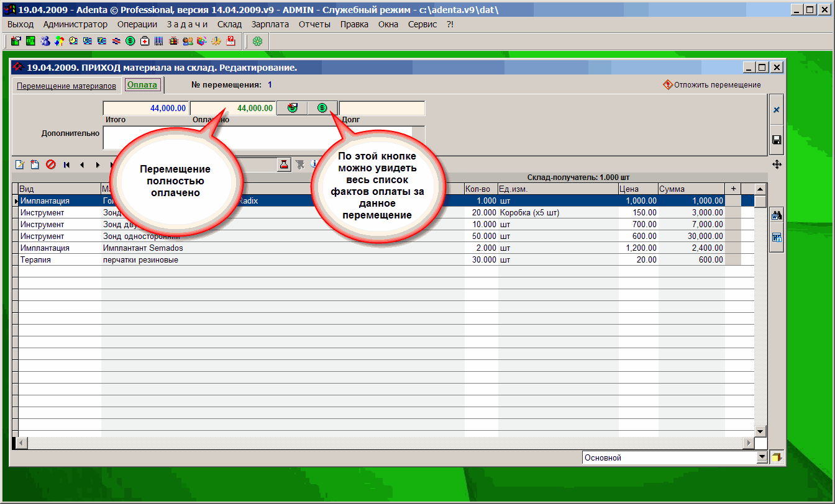
Task: Click the blue X cancel icon
Action: click(776, 110)
